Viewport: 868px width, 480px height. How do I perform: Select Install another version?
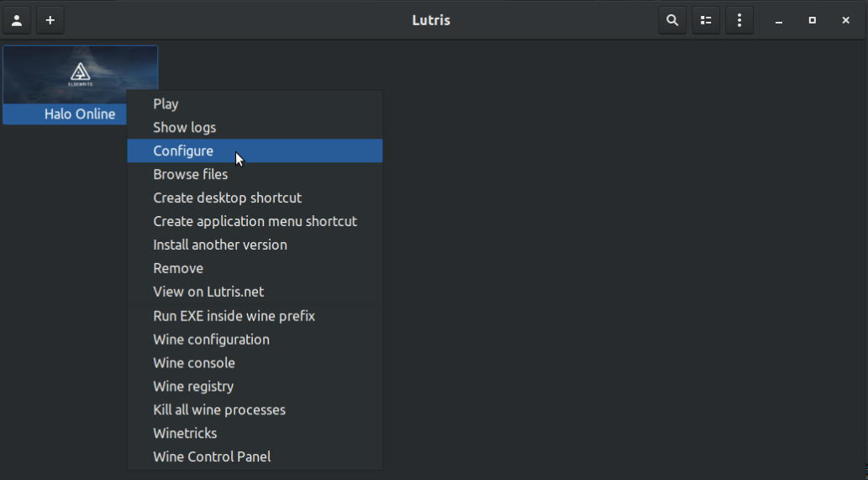tap(255, 245)
